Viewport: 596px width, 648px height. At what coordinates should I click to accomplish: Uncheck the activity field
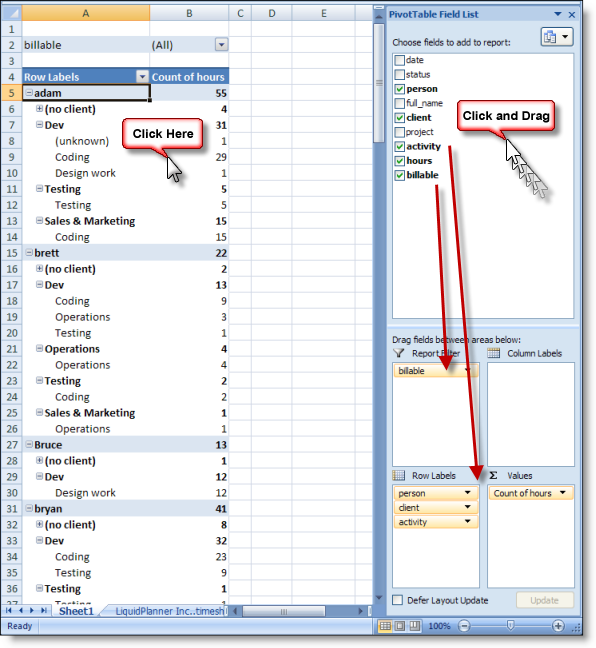coord(399,146)
